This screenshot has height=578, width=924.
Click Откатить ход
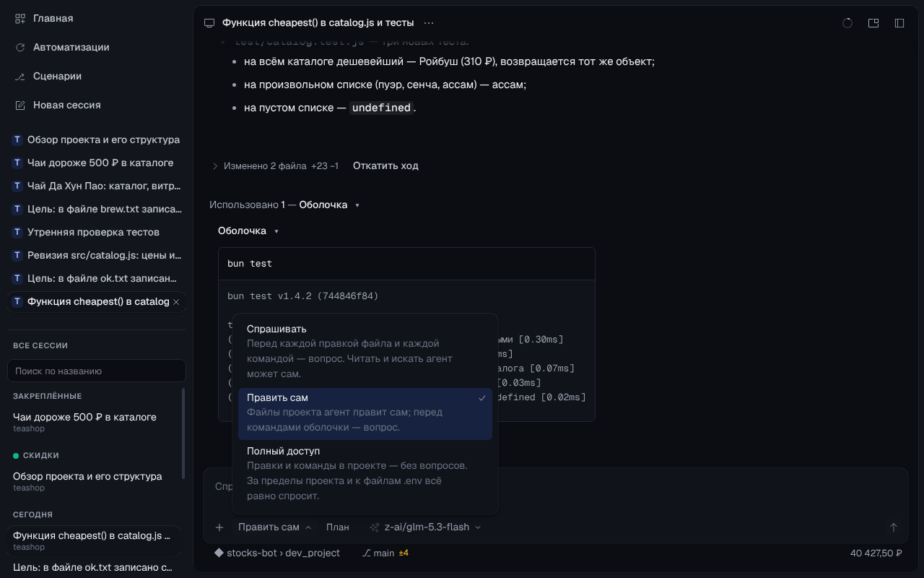(x=385, y=166)
